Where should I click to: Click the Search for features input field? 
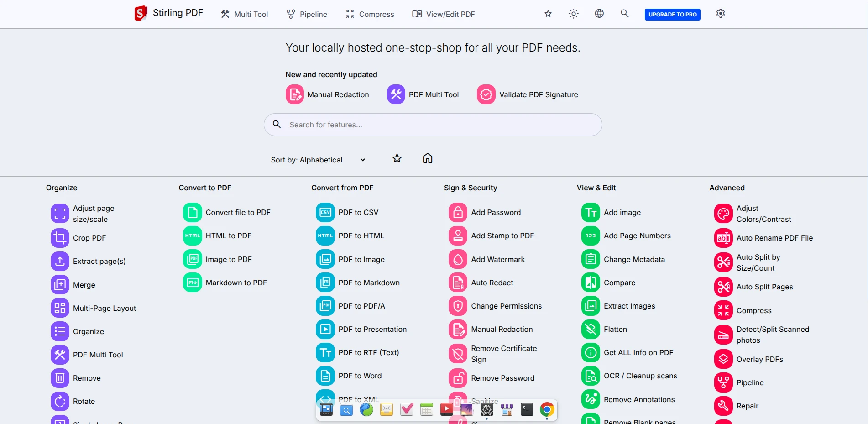(x=433, y=125)
